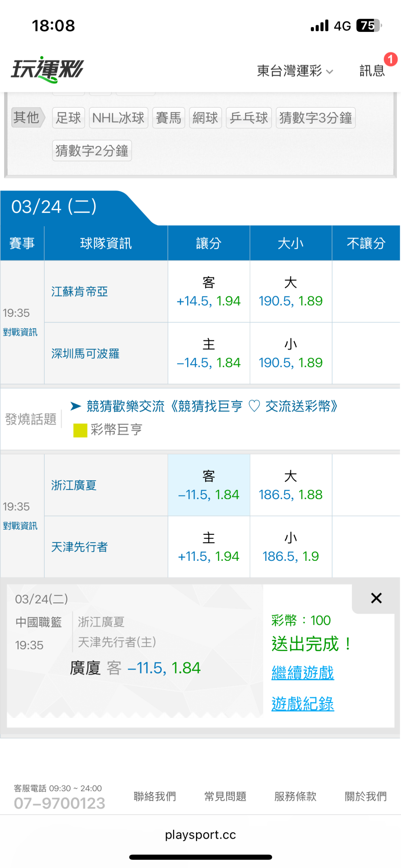Open the 賽馬 category

(x=168, y=118)
